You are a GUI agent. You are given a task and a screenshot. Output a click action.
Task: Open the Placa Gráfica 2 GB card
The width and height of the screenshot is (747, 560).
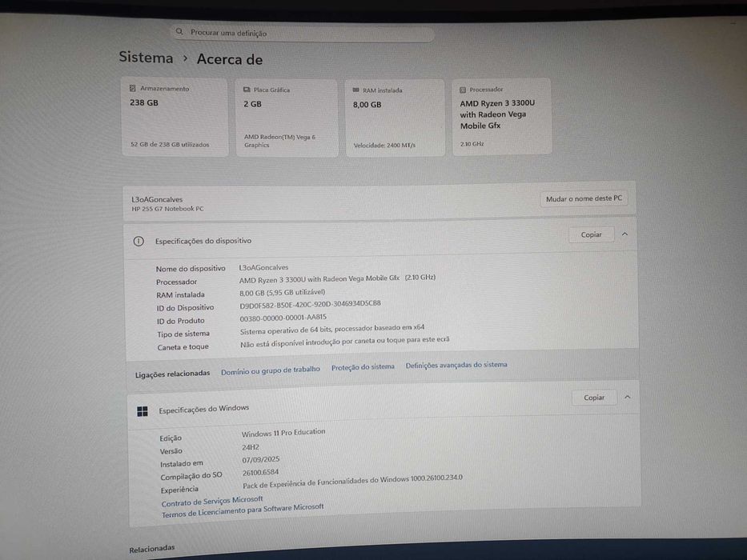(287, 118)
